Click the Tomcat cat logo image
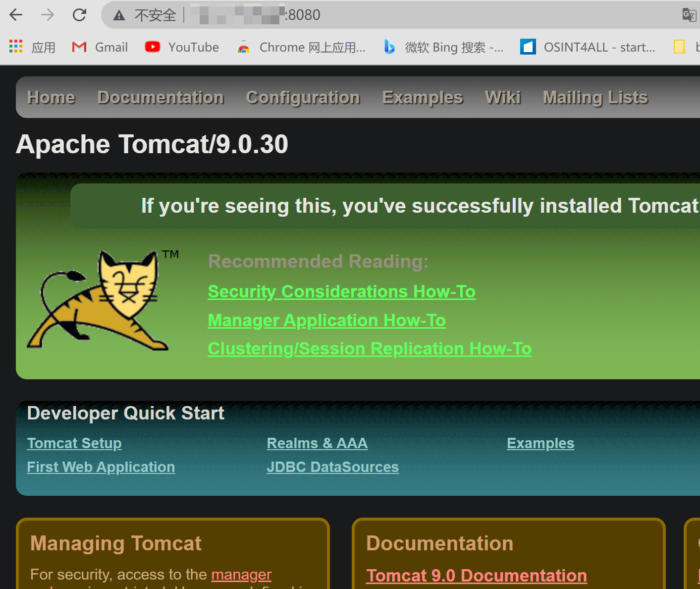Screen dimensions: 700x589 coord(103,300)
